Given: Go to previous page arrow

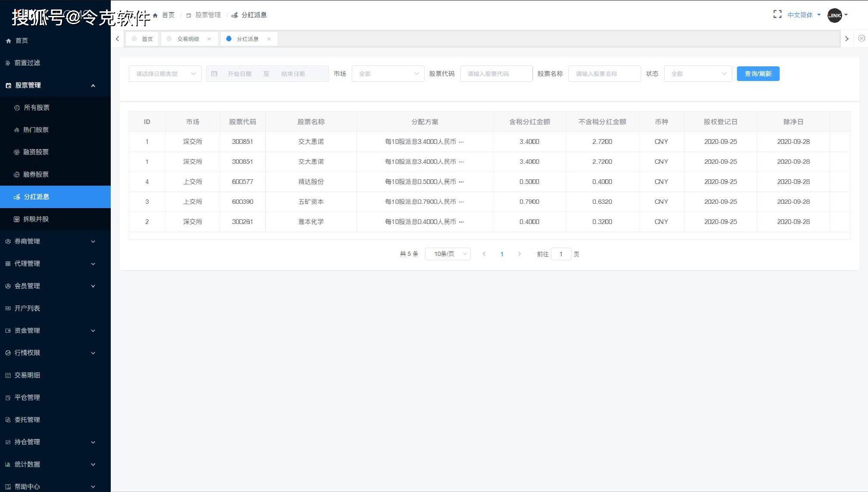Looking at the screenshot, I should (484, 254).
